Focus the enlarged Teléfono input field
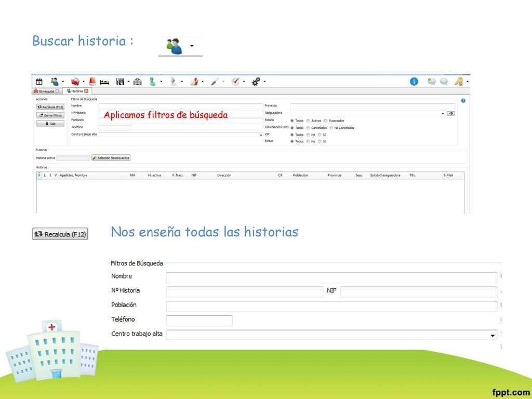This screenshot has width=532, height=399. point(199,321)
